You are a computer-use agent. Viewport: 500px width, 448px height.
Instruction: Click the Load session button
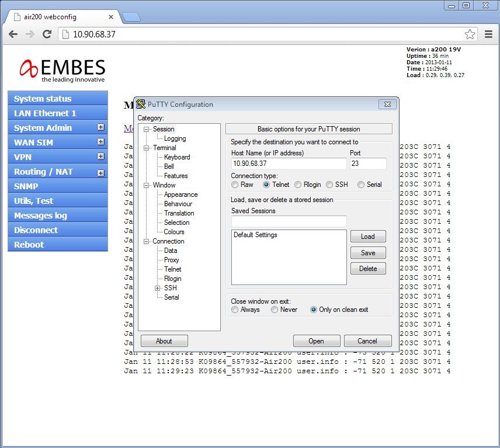pos(368,237)
